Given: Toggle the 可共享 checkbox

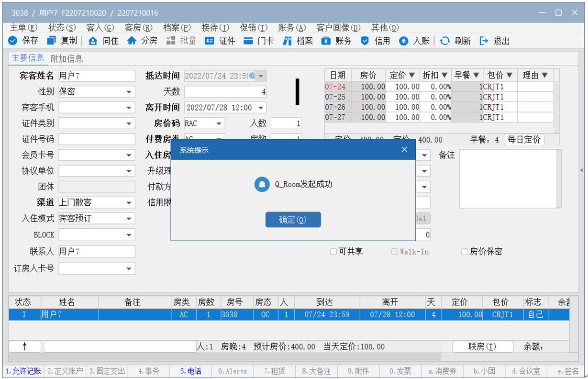Looking at the screenshot, I should (333, 252).
